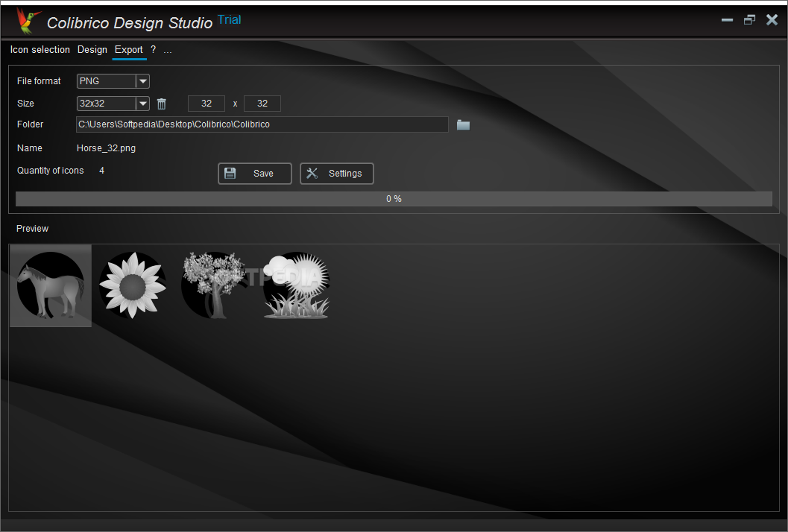Click the 0 % progress bar
Image resolution: width=788 pixels, height=532 pixels.
click(394, 199)
